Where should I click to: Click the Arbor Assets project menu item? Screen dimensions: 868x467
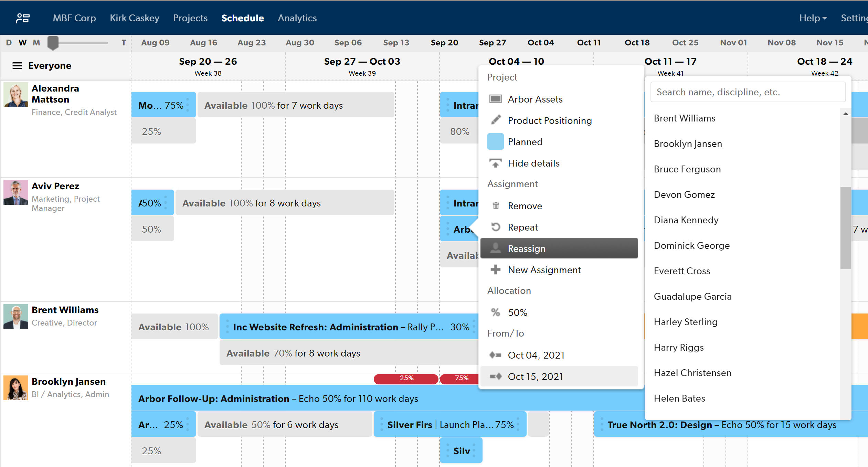pos(535,99)
